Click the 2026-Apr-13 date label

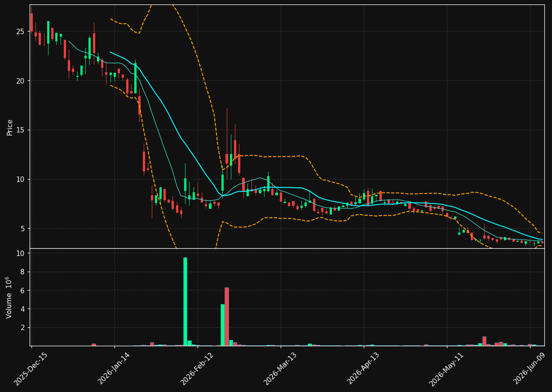363,369
